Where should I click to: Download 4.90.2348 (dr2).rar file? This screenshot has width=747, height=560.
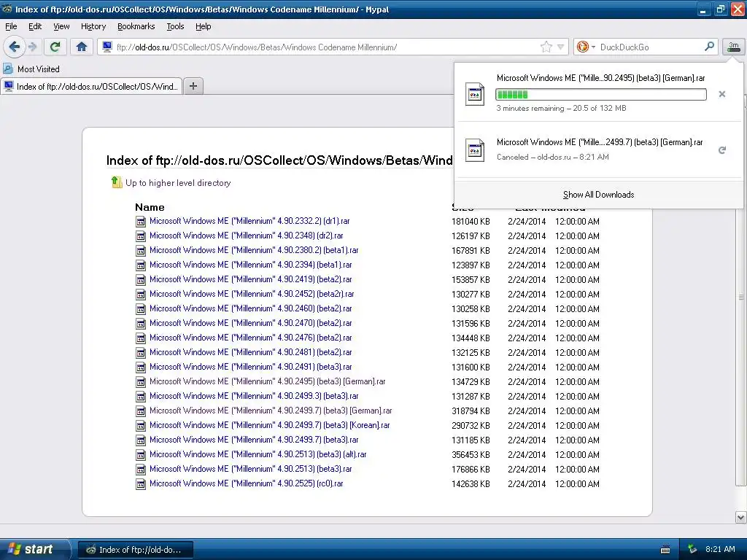click(247, 236)
